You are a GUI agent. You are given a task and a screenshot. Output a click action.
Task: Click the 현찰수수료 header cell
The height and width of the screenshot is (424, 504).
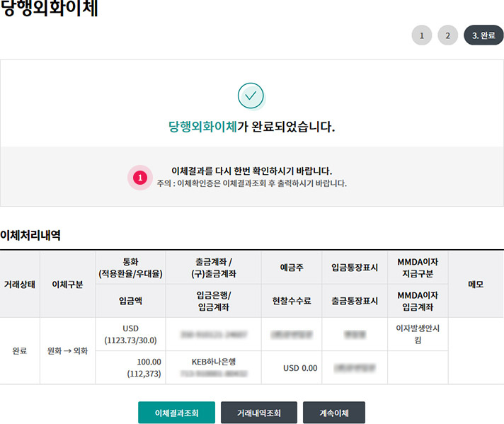292,301
